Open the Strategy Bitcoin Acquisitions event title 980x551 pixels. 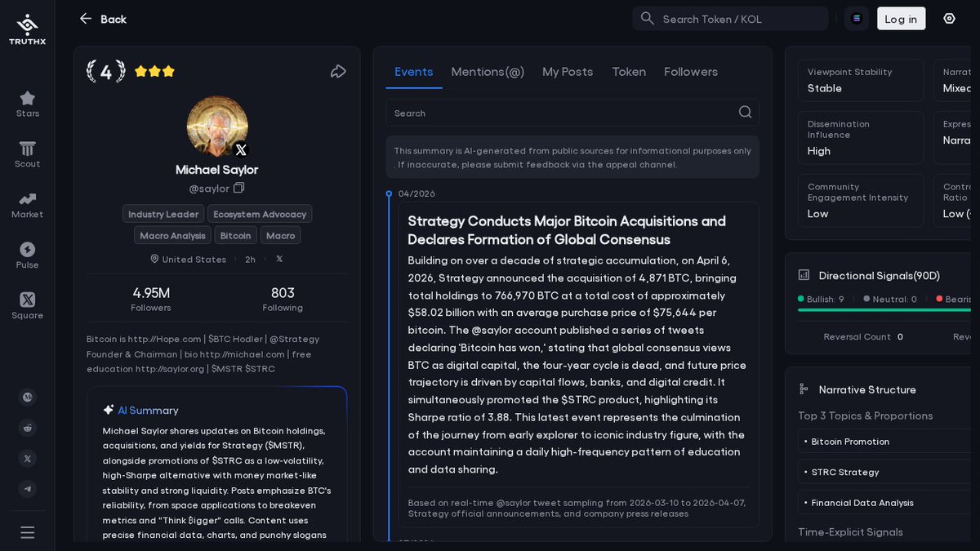point(567,230)
